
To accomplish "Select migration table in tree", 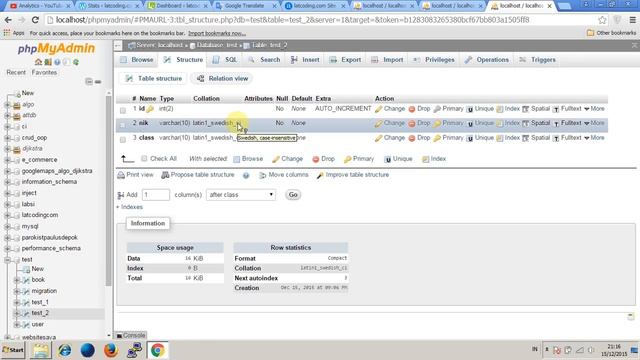I will click(44, 291).
